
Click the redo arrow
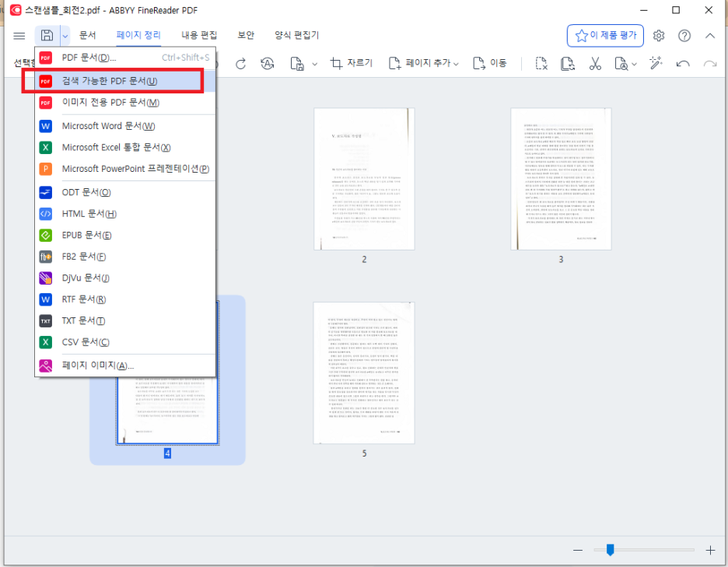pyautogui.click(x=710, y=64)
